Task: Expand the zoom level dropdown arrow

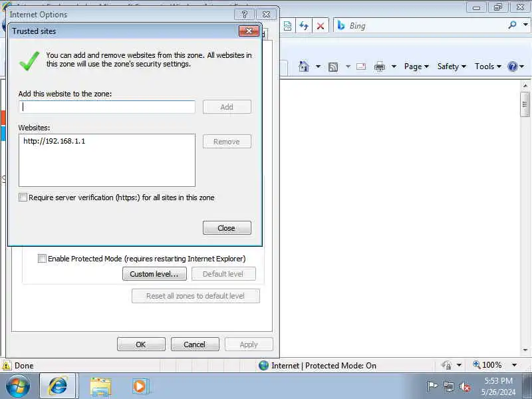Action: coord(514,365)
